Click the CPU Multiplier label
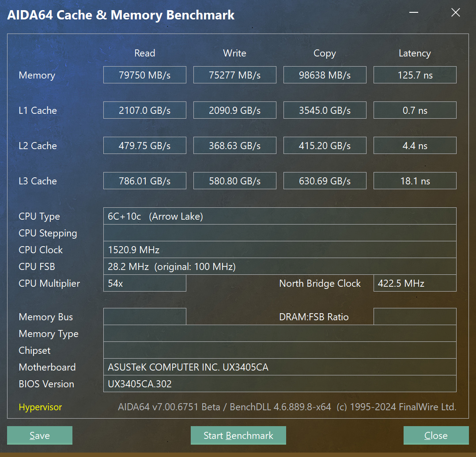This screenshot has height=457, width=476. (x=49, y=284)
